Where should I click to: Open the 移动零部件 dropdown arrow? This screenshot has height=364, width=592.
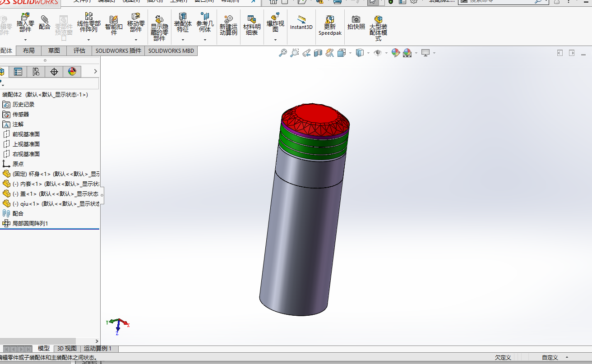click(x=136, y=40)
